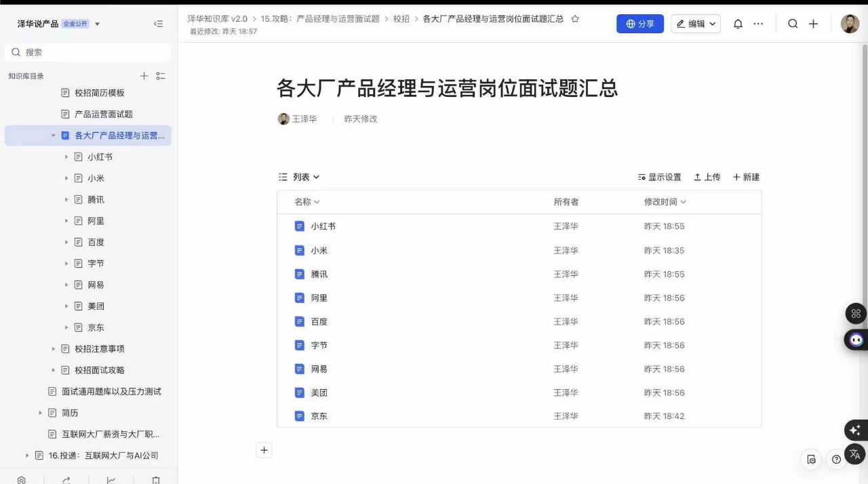Open the statistics chart icon at sidebar bottom
This screenshot has width=868, height=484.
[x=111, y=480]
